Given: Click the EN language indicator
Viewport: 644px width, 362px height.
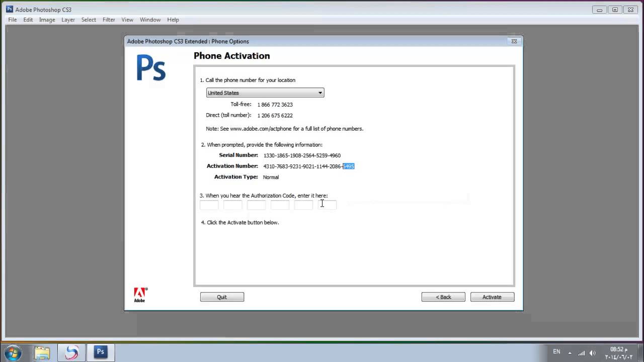Looking at the screenshot, I should click(556, 352).
